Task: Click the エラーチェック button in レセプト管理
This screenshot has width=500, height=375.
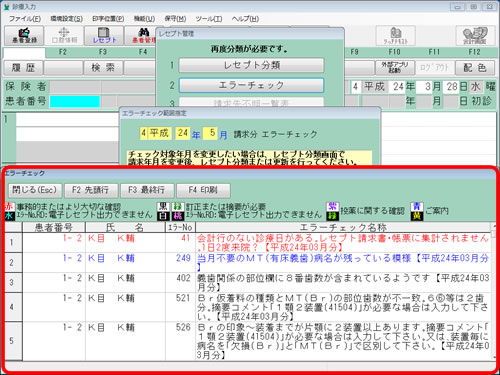Action: [x=251, y=85]
